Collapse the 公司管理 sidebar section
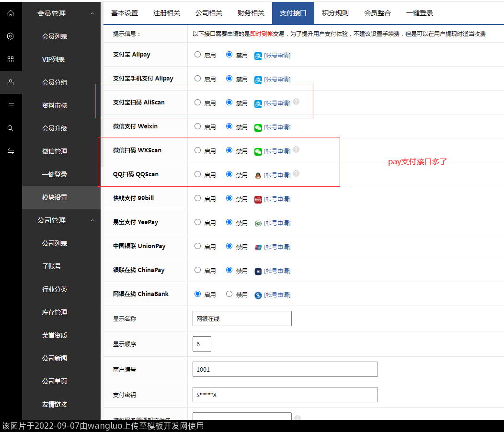The image size is (504, 432). click(x=92, y=220)
